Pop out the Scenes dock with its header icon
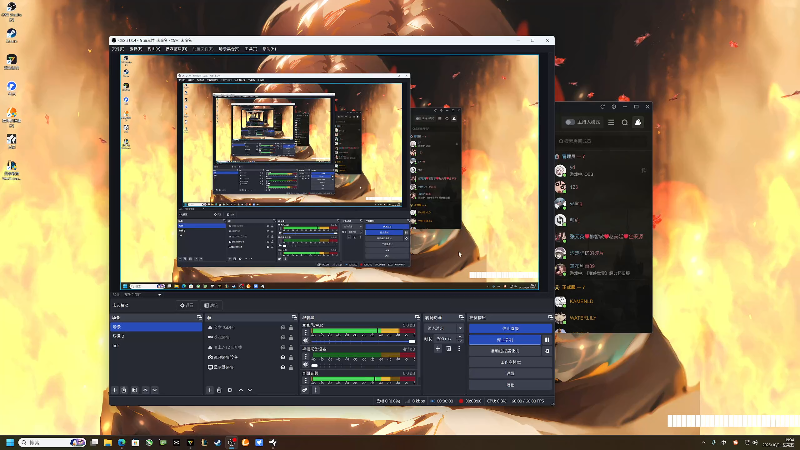800x450 pixels. coord(199,317)
